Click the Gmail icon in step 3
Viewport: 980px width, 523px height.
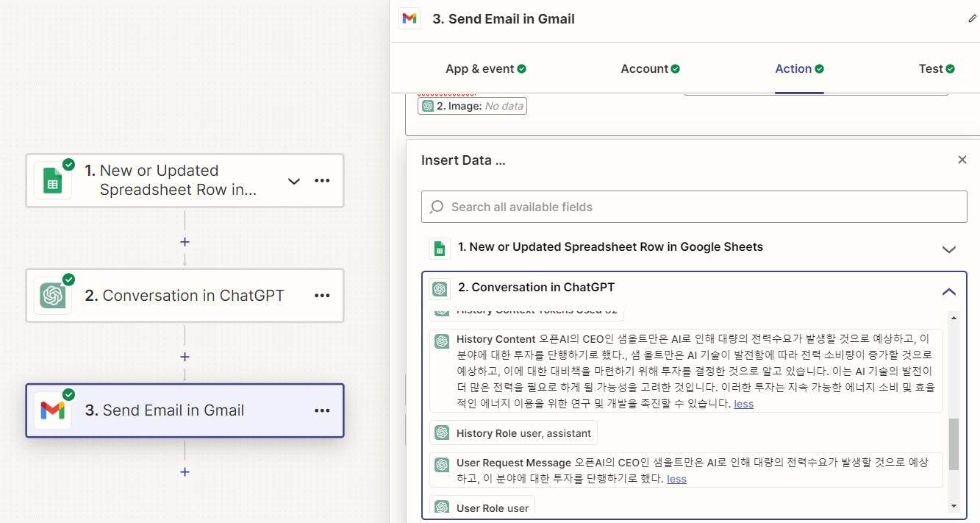point(52,410)
